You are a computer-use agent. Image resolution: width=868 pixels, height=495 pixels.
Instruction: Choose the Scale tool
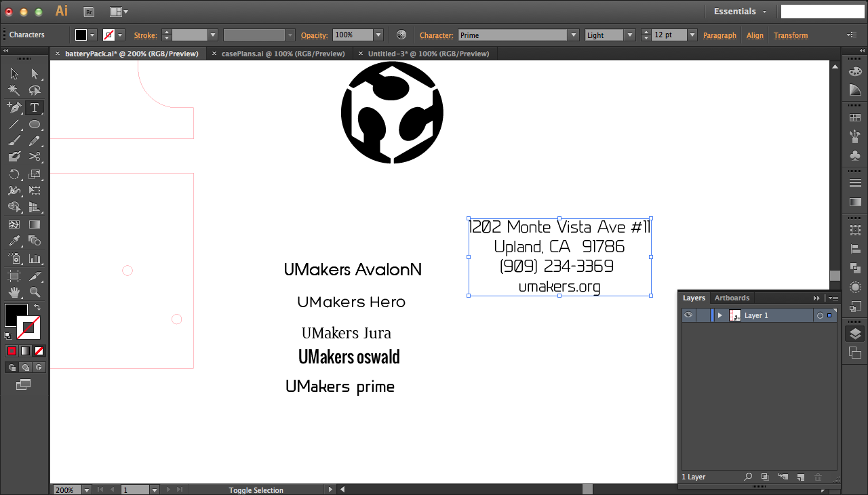[x=35, y=175]
